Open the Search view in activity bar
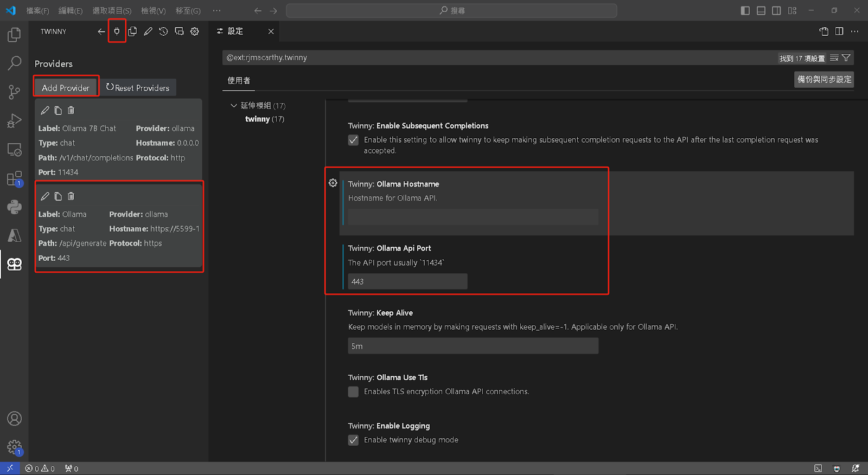 click(x=14, y=63)
